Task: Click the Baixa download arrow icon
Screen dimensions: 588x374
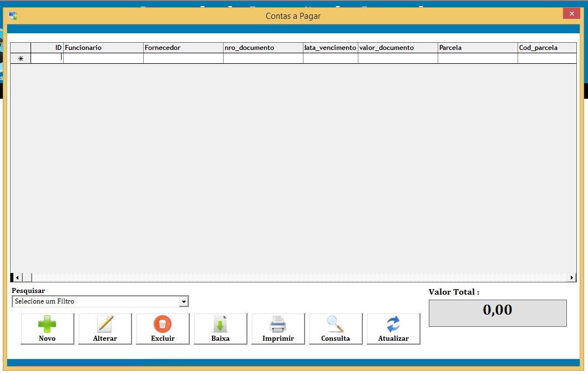Action: 220,324
